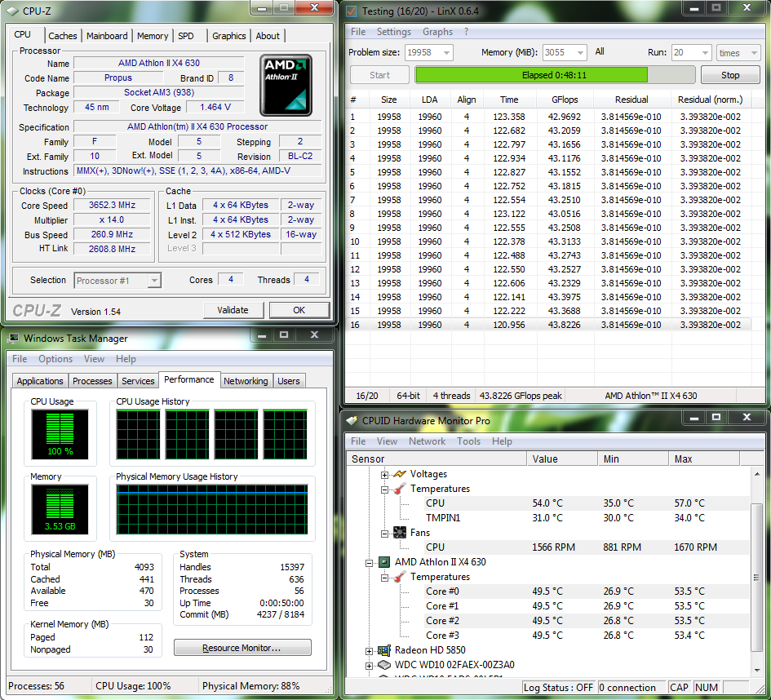Expand the Voltages node in the sensor tree
This screenshot has width=771, height=700.
pyautogui.click(x=385, y=474)
